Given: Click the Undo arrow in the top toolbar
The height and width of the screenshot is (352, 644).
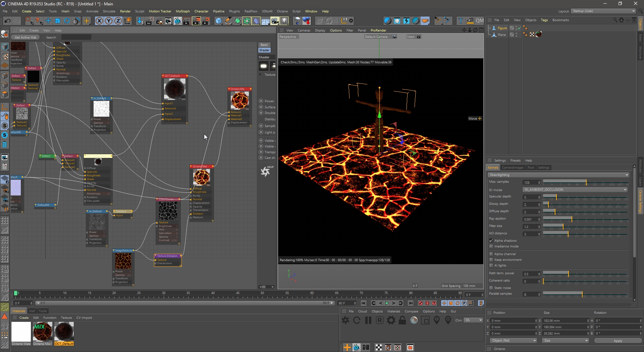Looking at the screenshot, I should pos(7,21).
